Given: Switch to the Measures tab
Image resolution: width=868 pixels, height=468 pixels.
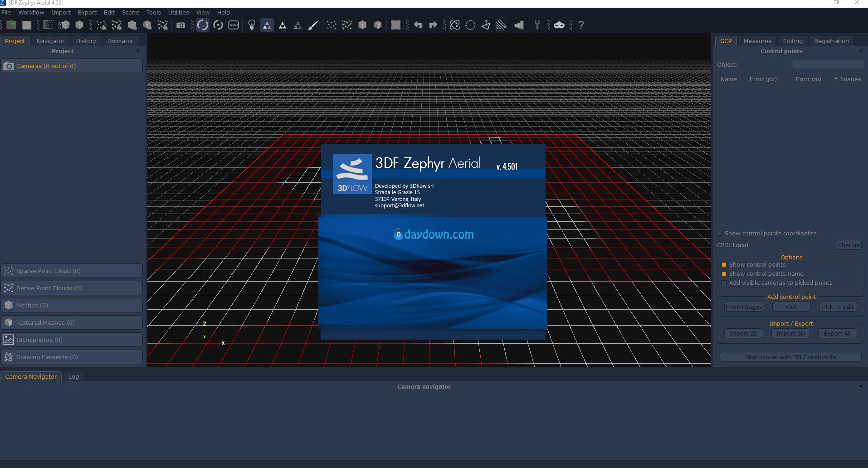Looking at the screenshot, I should (x=757, y=41).
